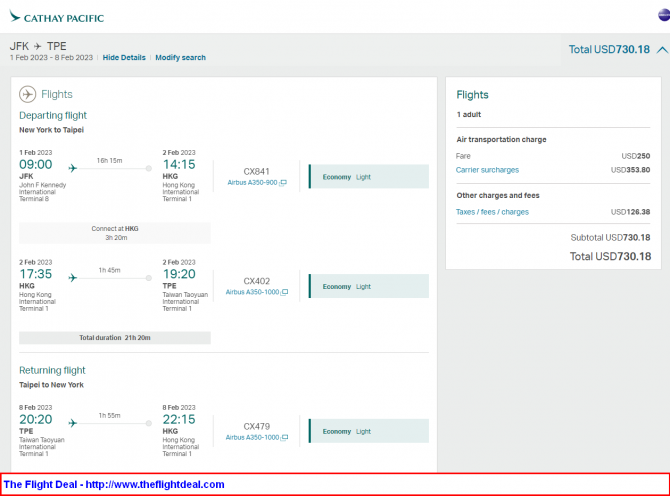Viewport: 670px width, 496px height.
Task: Click Subtotal USD730.18
Action: point(610,238)
